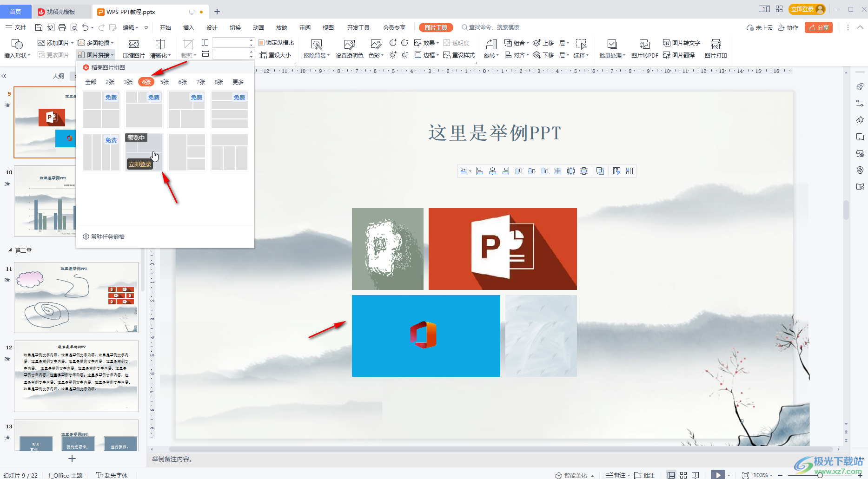This screenshot has height=479, width=868.
Task: Select the 全部 filter in collage panel
Action: 91,82
